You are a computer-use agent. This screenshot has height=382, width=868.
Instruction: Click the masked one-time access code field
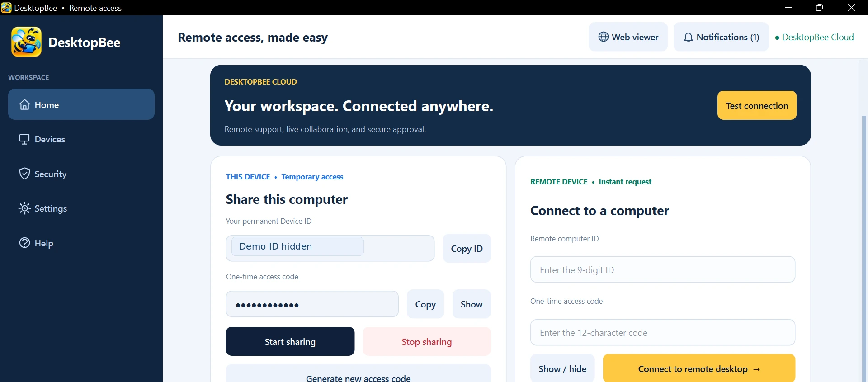pyautogui.click(x=312, y=304)
